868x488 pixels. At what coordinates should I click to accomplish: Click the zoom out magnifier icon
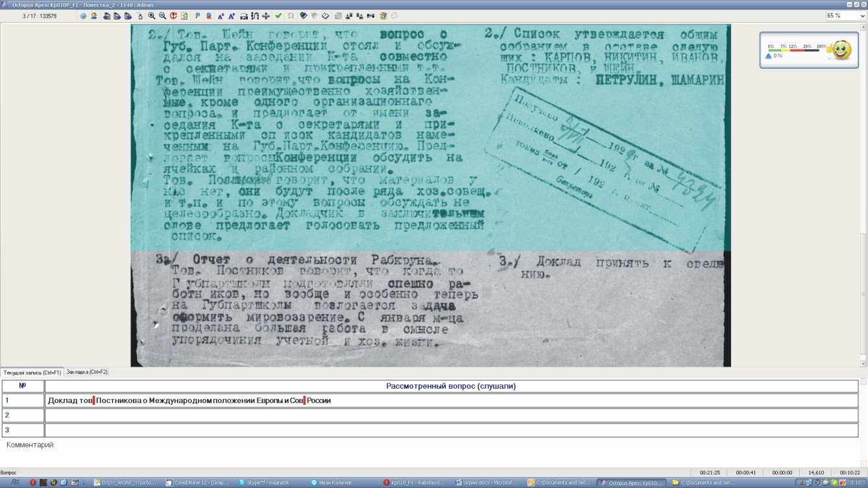[162, 16]
